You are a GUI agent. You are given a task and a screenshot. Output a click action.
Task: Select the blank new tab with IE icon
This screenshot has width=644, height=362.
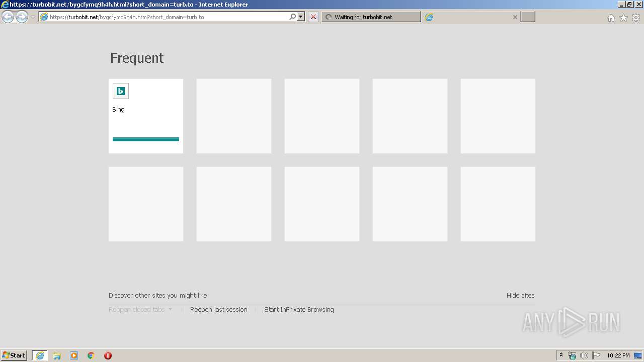click(471, 17)
